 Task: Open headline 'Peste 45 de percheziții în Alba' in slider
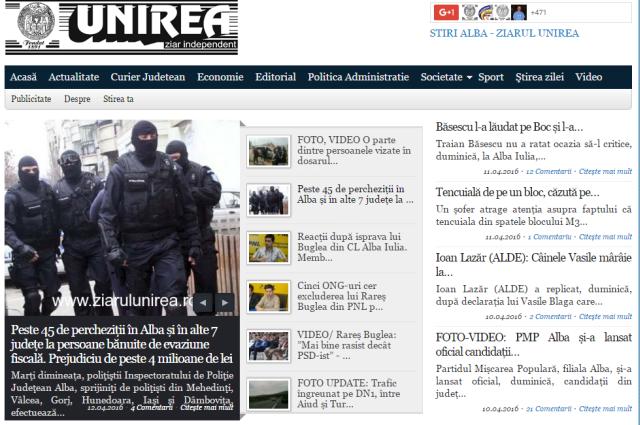[x=122, y=344]
